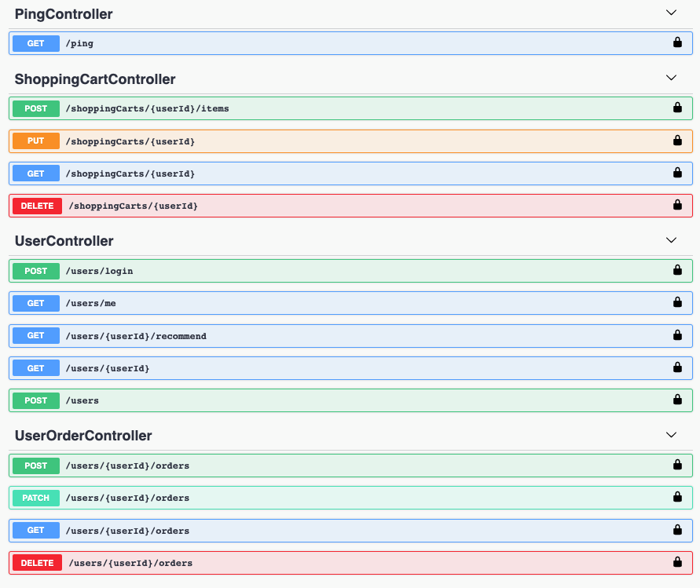Click the PATCH method badge for orders
The height and width of the screenshot is (588, 700).
pyautogui.click(x=36, y=498)
